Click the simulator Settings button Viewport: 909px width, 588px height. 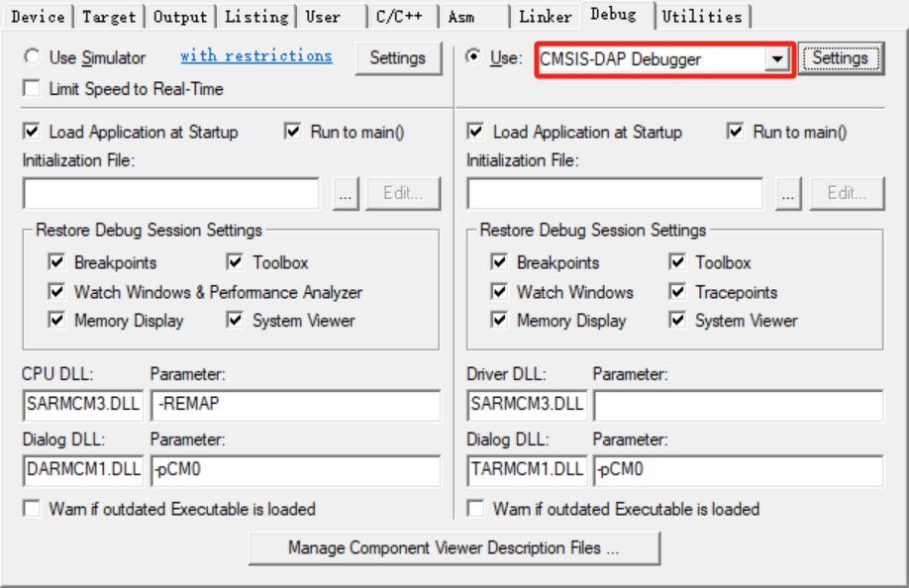point(398,58)
